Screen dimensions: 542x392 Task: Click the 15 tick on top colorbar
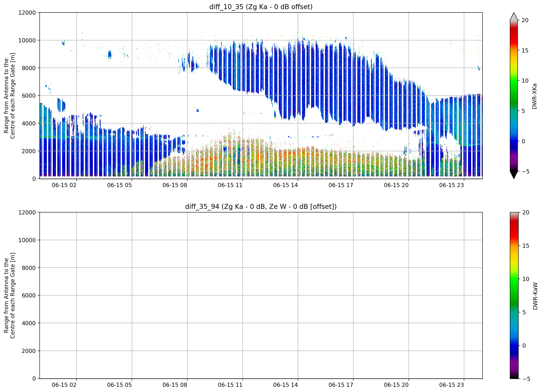pos(525,51)
